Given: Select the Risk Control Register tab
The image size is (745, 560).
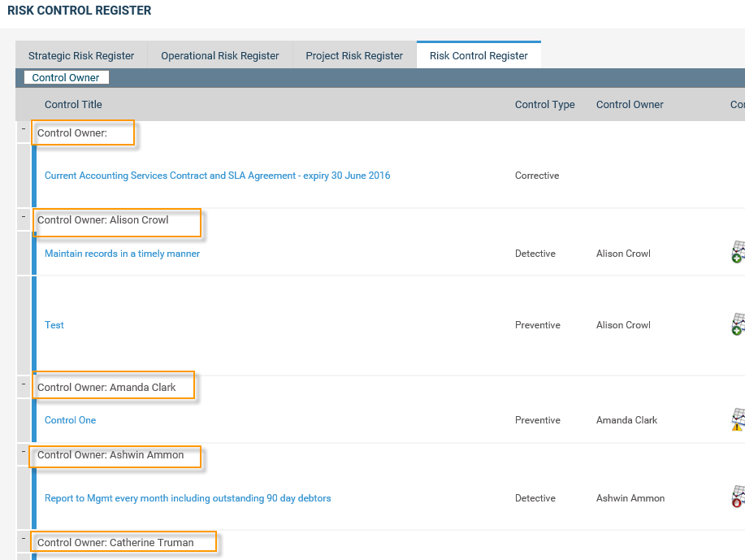Looking at the screenshot, I should [x=479, y=56].
